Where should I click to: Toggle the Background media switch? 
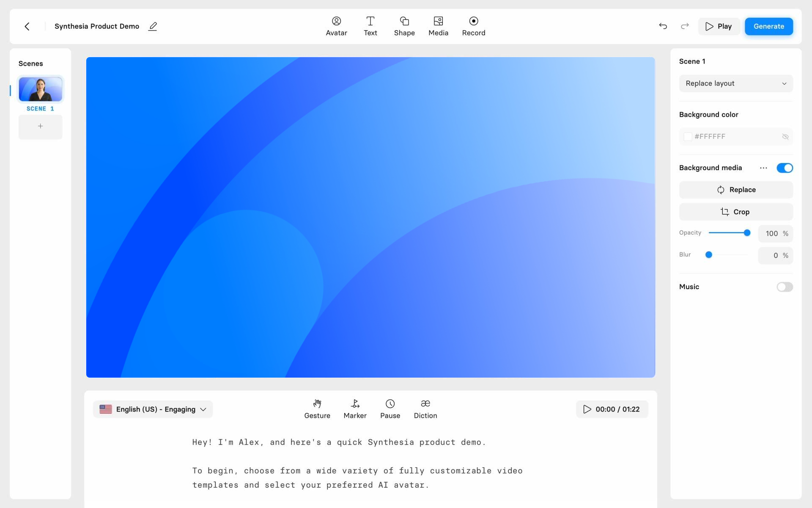click(785, 168)
